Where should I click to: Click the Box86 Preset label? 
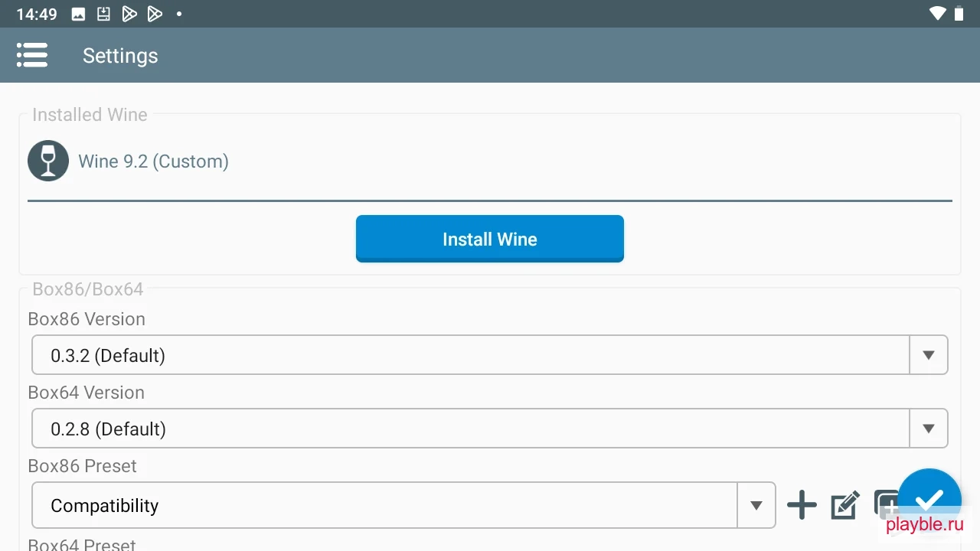(83, 466)
